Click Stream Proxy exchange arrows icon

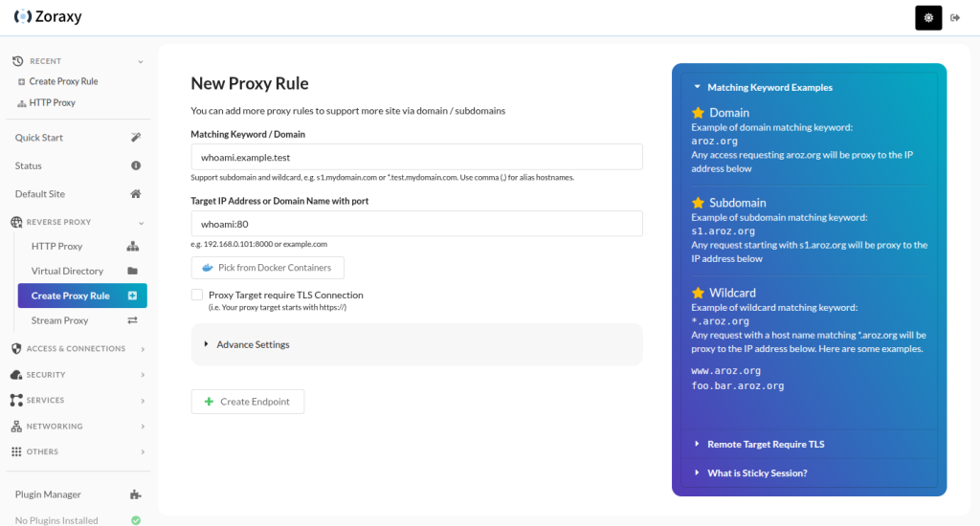(x=132, y=320)
